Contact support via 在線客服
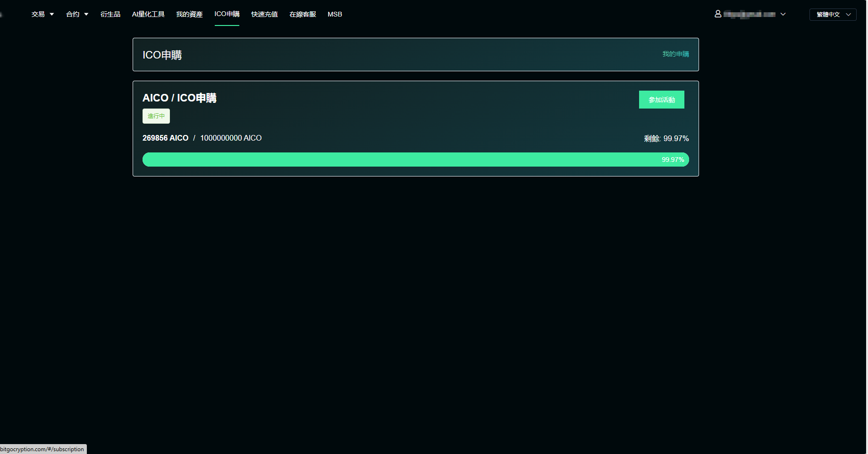The image size is (868, 454). click(x=302, y=14)
